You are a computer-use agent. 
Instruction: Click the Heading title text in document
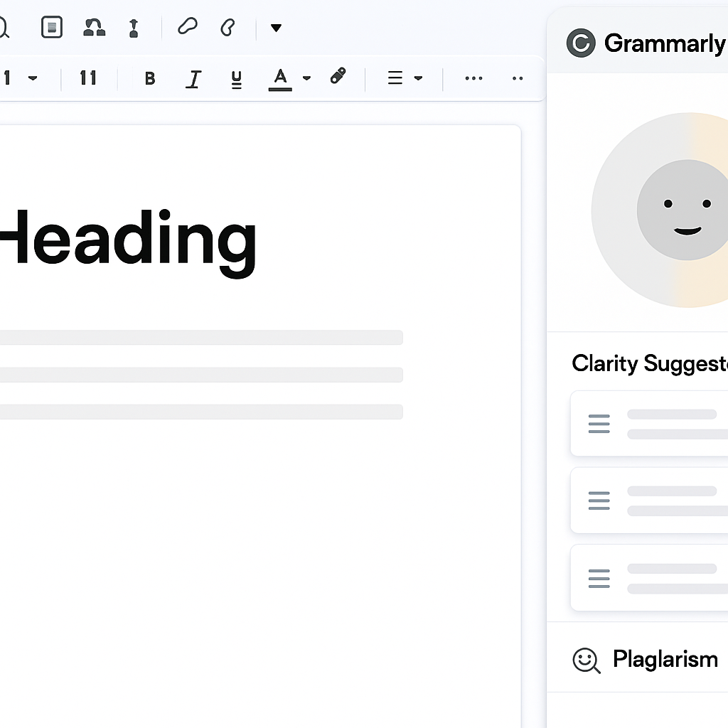tap(128, 242)
